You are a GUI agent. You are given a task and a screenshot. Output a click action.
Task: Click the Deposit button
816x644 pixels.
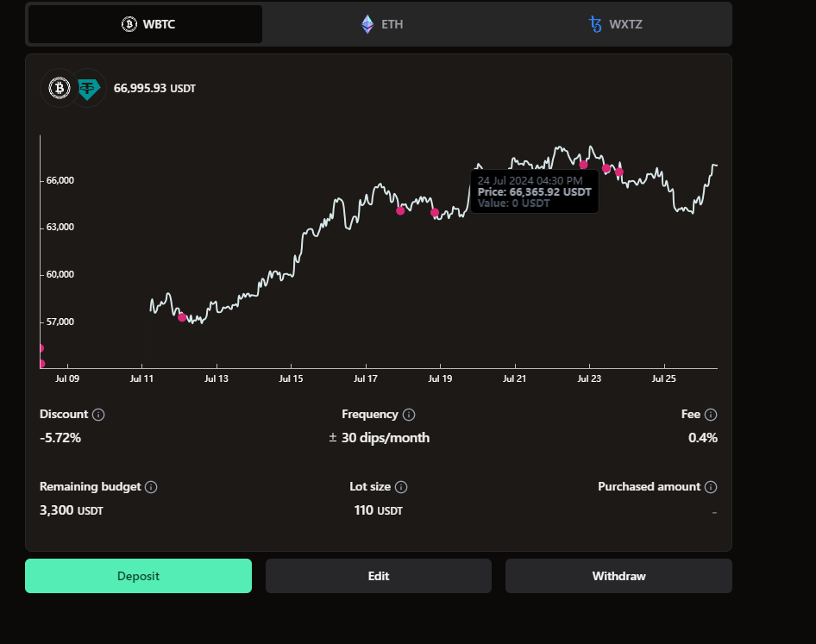click(x=138, y=576)
